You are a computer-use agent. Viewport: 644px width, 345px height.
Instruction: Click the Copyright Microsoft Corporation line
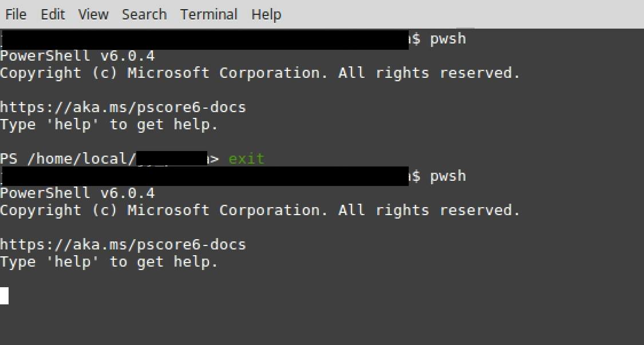(260, 73)
